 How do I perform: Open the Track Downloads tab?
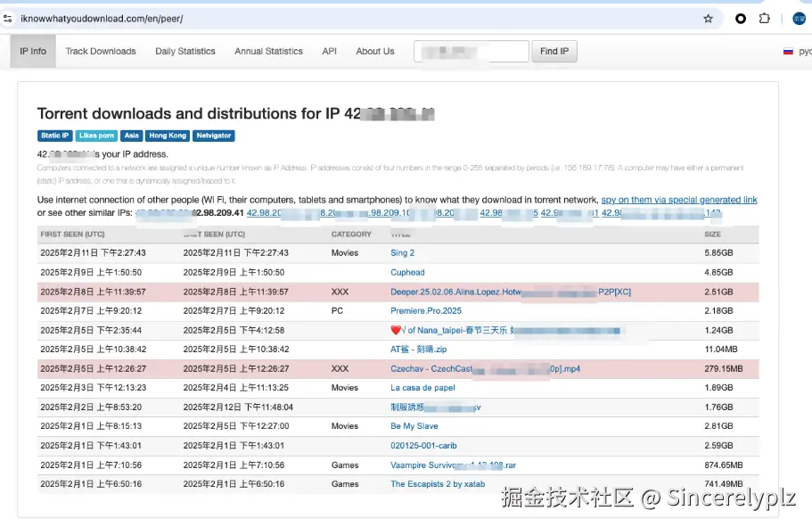(101, 52)
